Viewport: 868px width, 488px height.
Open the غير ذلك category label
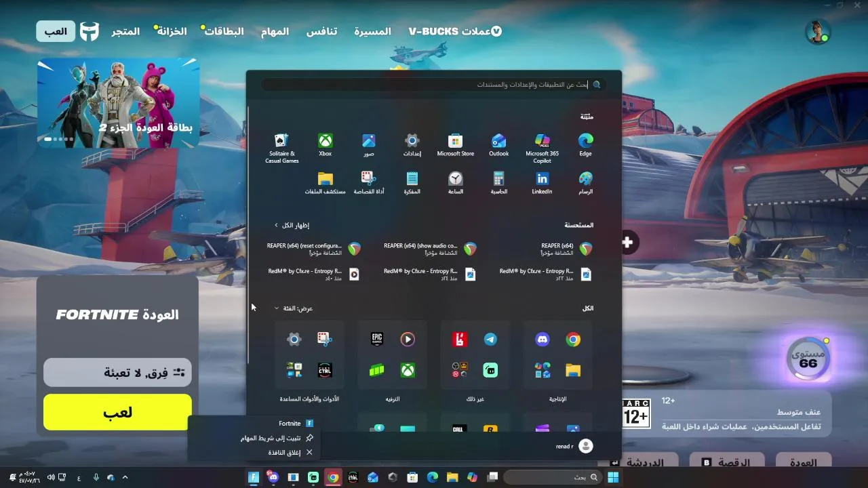click(475, 399)
